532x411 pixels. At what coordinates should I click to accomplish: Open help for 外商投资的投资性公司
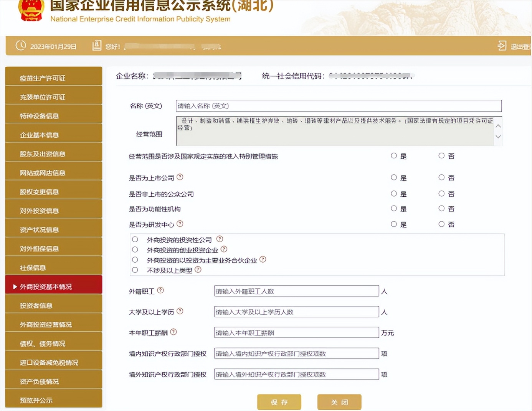click(219, 238)
